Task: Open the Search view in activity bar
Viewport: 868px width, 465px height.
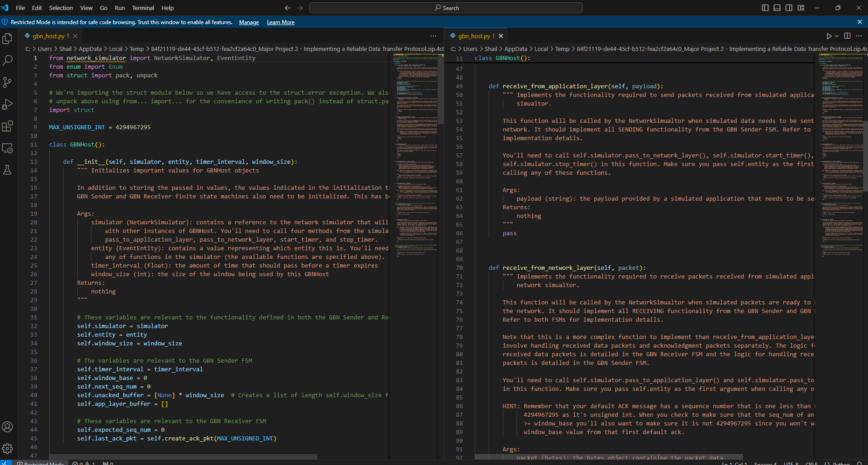Action: pyautogui.click(x=7, y=61)
